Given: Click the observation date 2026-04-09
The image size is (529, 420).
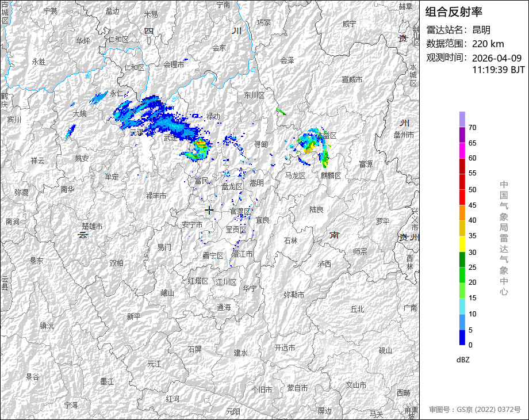Looking at the screenshot, I should (x=497, y=58).
